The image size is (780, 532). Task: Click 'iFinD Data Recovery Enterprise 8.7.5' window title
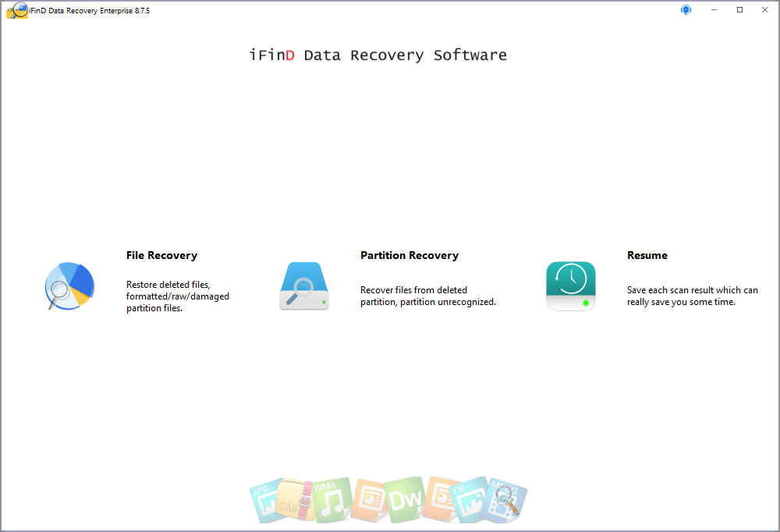[90, 10]
